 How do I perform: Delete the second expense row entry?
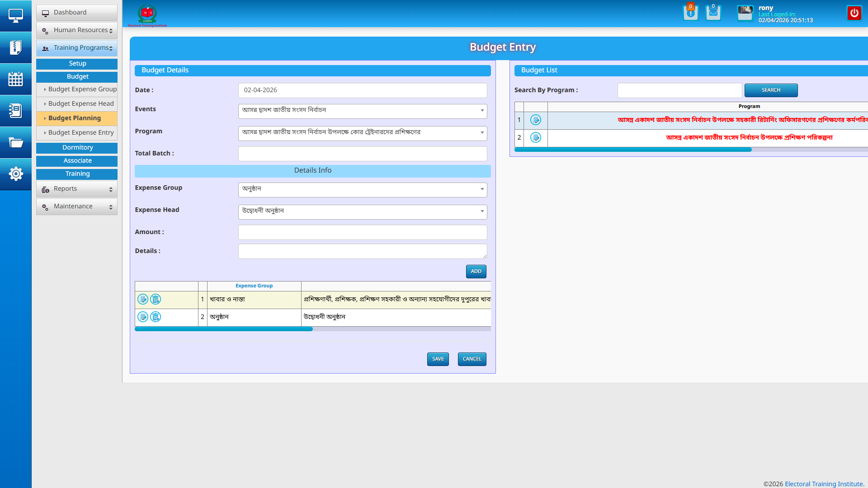(x=156, y=317)
